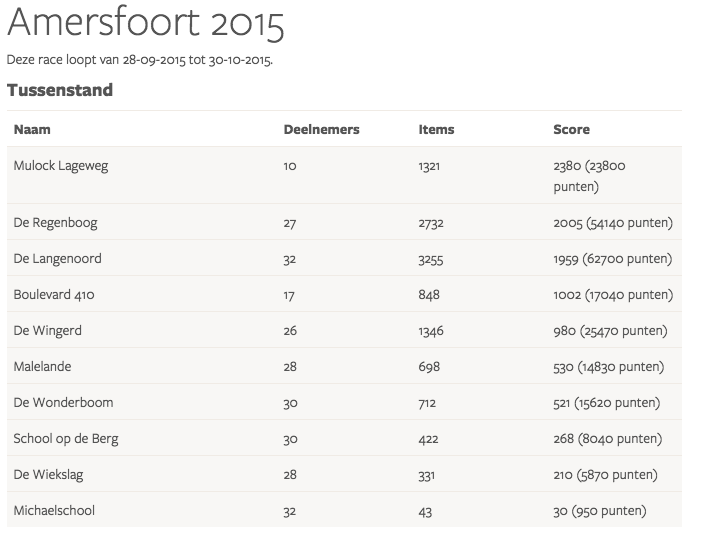This screenshot has width=707, height=540.
Task: Click the Deelnemers column header
Action: pyautogui.click(x=321, y=129)
